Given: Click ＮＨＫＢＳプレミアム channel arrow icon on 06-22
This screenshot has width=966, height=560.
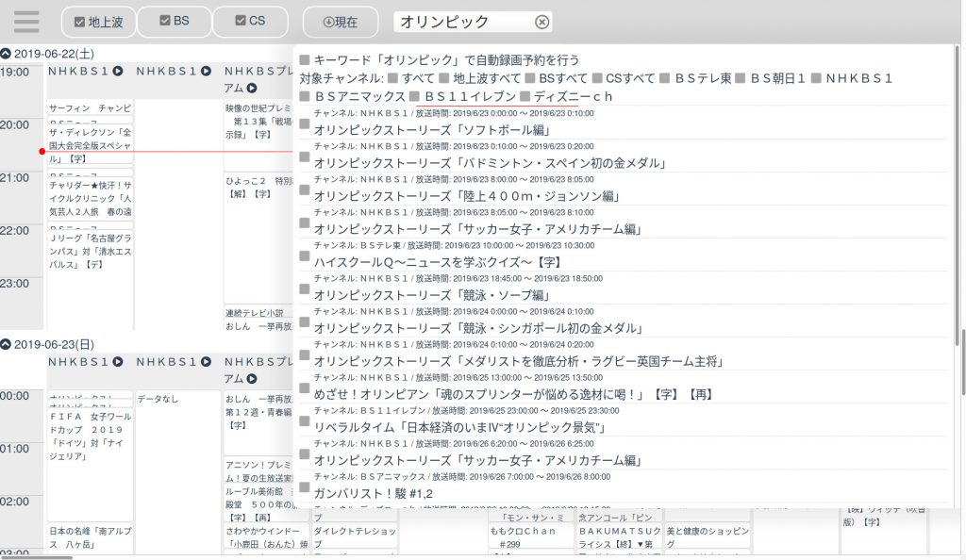Looking at the screenshot, I should [251, 89].
